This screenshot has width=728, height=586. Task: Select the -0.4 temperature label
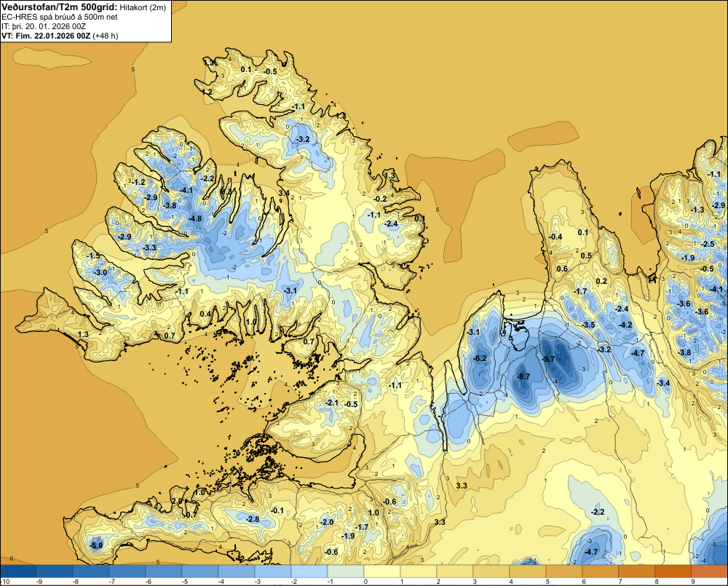click(x=555, y=237)
